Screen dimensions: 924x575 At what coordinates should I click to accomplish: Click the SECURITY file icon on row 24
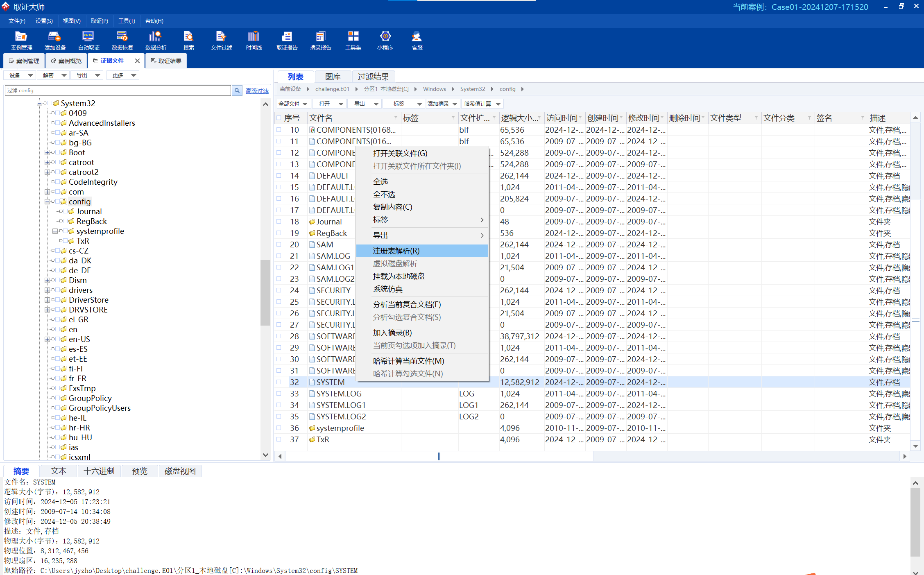tap(312, 290)
